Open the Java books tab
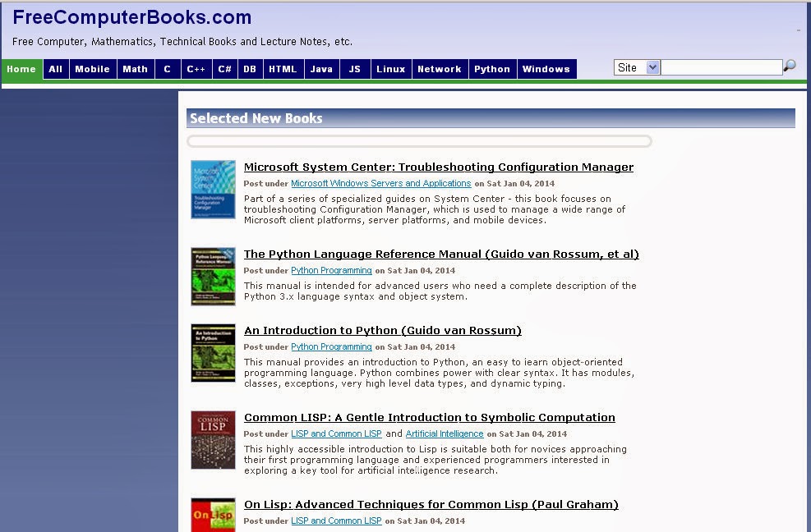The width and height of the screenshot is (811, 532). 322,69
